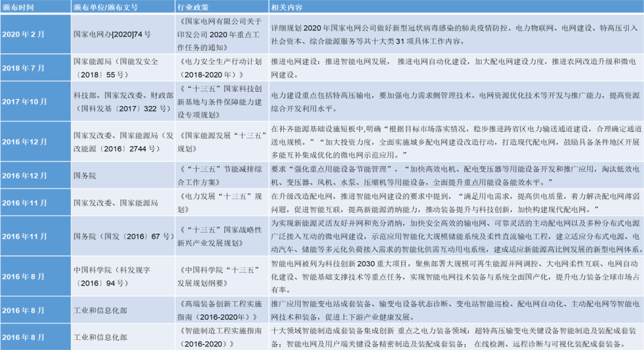The image size is (644, 350).
Task: Select 2016年11月 in the 电力发展 row
Action: coord(35,203)
